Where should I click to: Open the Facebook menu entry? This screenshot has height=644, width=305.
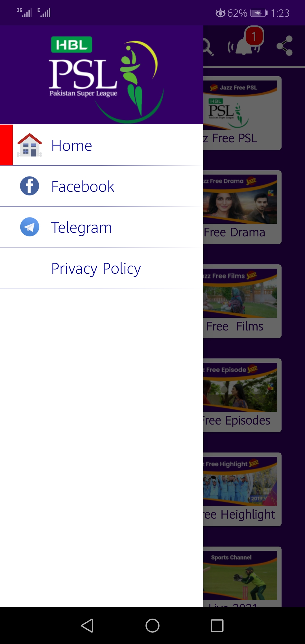click(x=102, y=186)
